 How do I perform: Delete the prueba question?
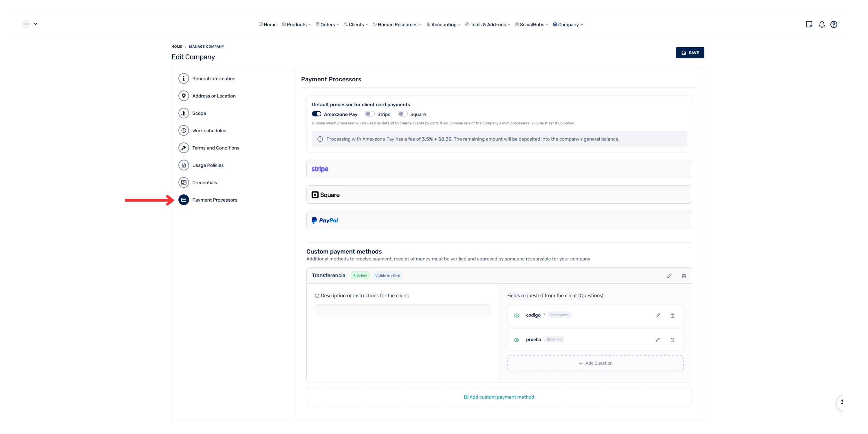coord(672,340)
